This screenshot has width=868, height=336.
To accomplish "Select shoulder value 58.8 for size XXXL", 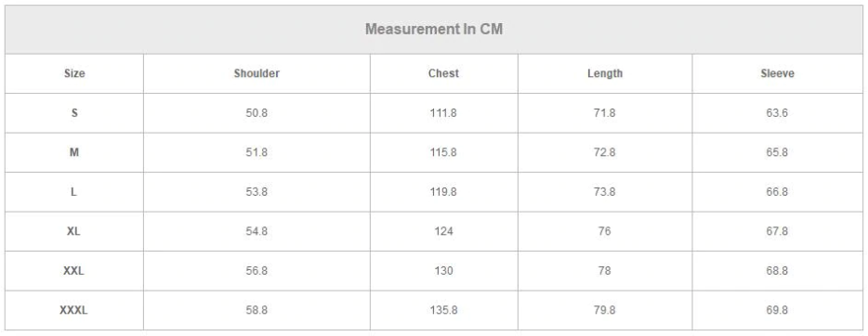I will pos(256,311).
